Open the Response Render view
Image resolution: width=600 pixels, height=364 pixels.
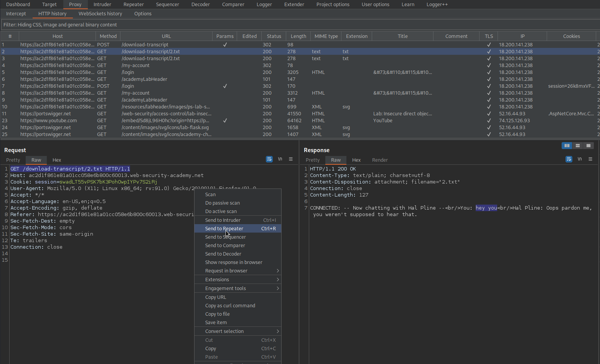(x=380, y=160)
